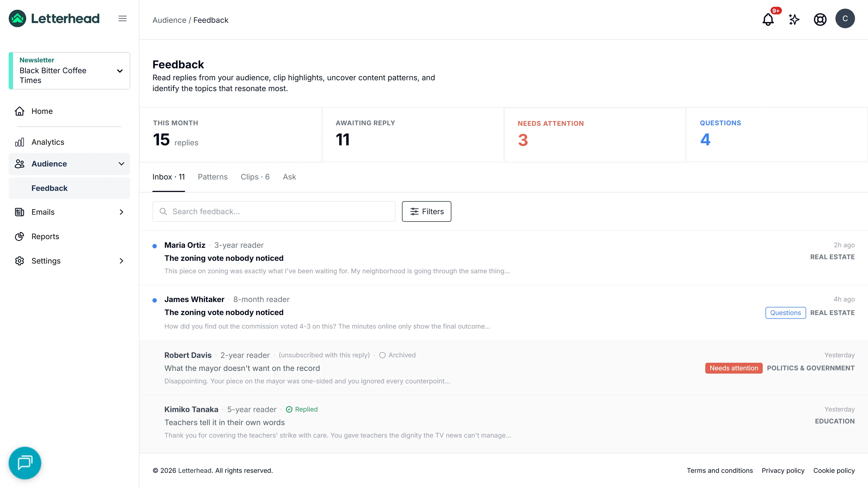Open James Whitaker's zoning question

pos(503,313)
